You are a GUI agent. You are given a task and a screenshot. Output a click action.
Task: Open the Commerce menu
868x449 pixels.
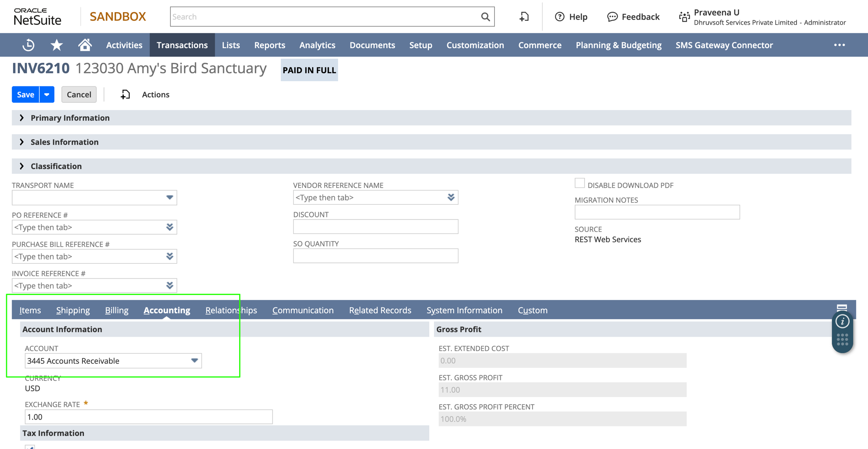coord(540,45)
